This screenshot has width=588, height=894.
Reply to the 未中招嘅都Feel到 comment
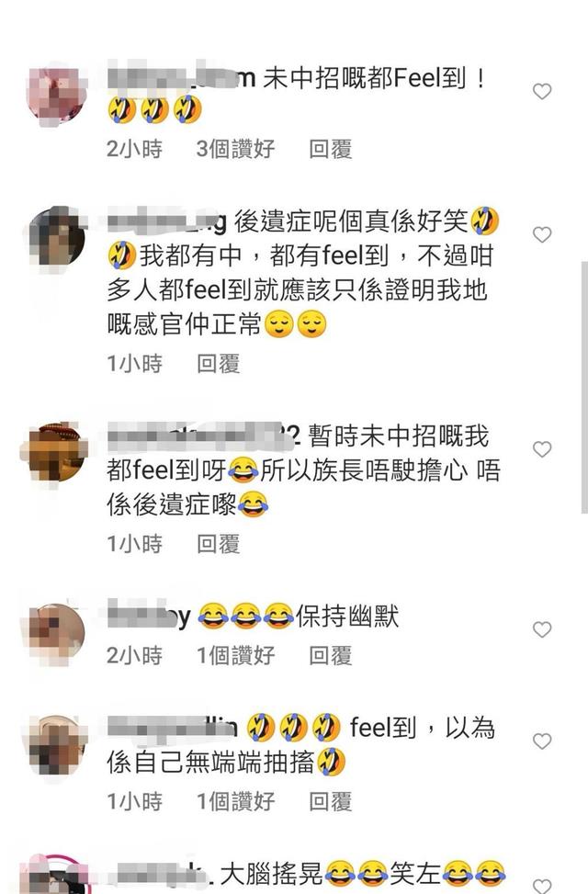(330, 150)
